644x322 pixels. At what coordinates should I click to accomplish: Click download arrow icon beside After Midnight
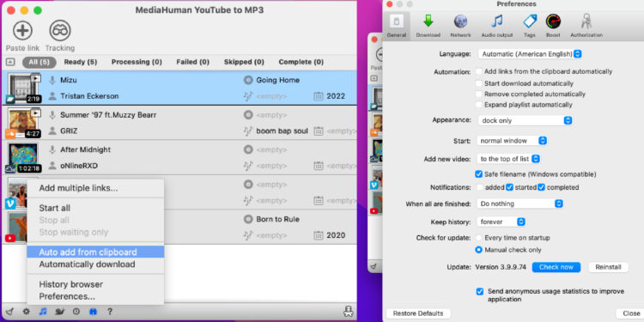click(52, 149)
